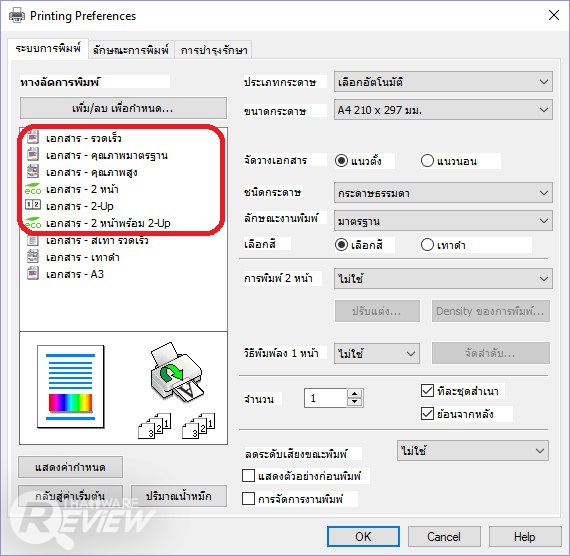Select the เทาดำ grayscale radio button
570x556 pixels.
[427, 245]
